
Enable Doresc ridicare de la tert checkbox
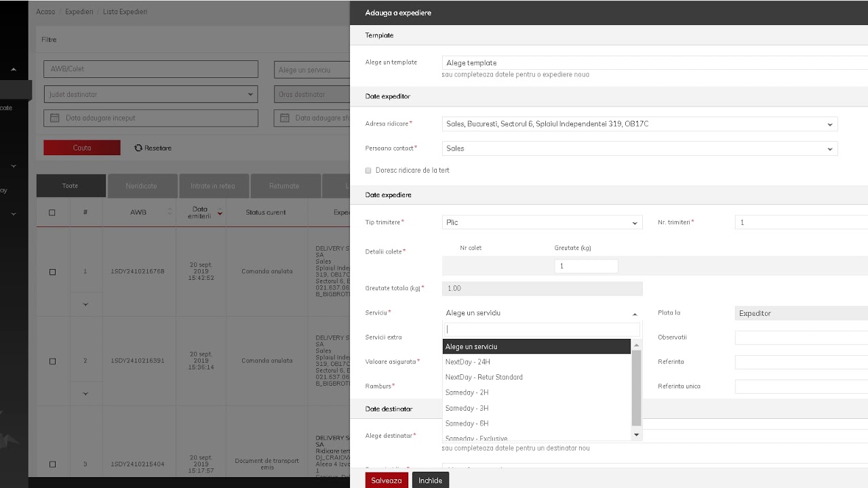(x=368, y=170)
